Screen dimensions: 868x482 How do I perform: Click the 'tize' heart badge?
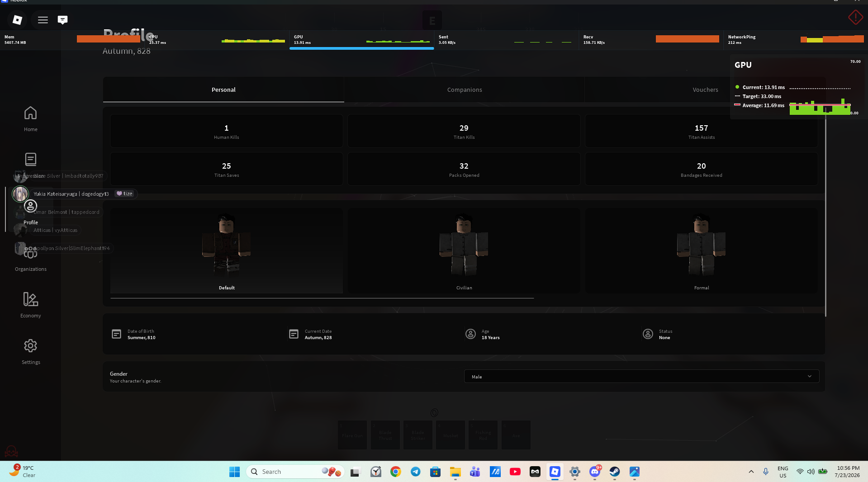(124, 194)
